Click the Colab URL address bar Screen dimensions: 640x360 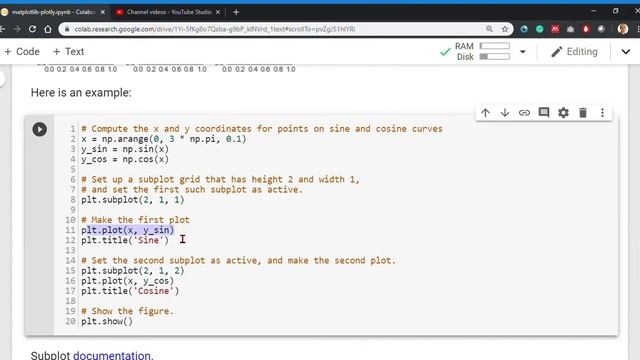click(x=215, y=29)
